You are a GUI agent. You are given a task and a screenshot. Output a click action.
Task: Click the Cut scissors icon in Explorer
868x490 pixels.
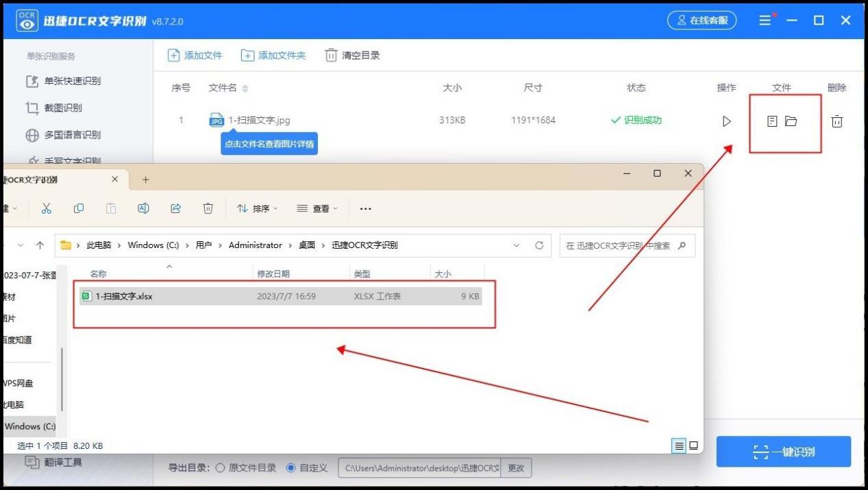point(47,208)
